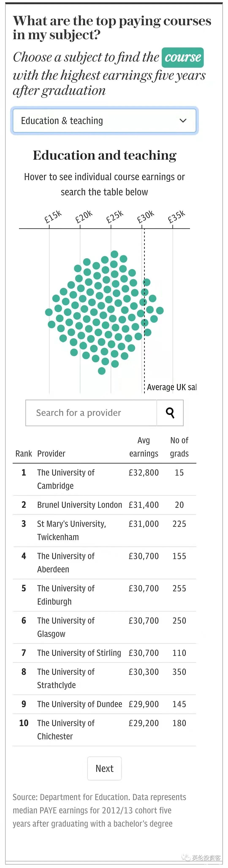Click St Mary's University, Twickenham row
This screenshot has width=228, height=868.
click(x=104, y=530)
